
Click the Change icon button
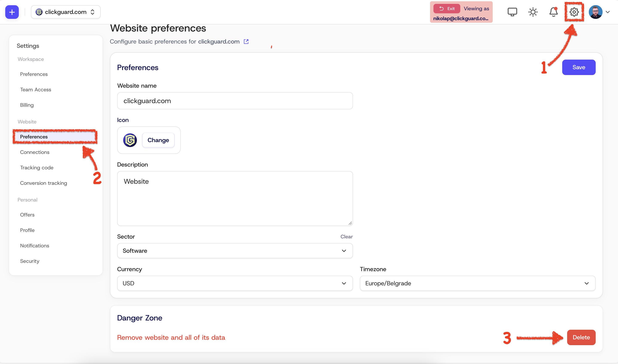158,140
